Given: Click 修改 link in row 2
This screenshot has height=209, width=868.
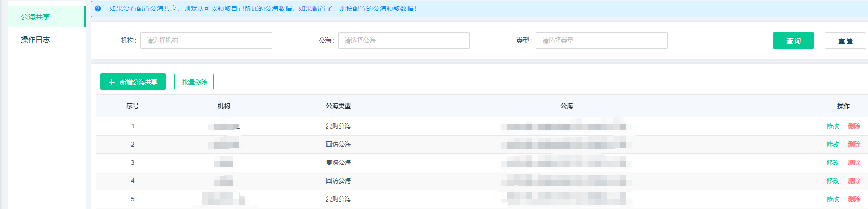Looking at the screenshot, I should pyautogui.click(x=833, y=145).
